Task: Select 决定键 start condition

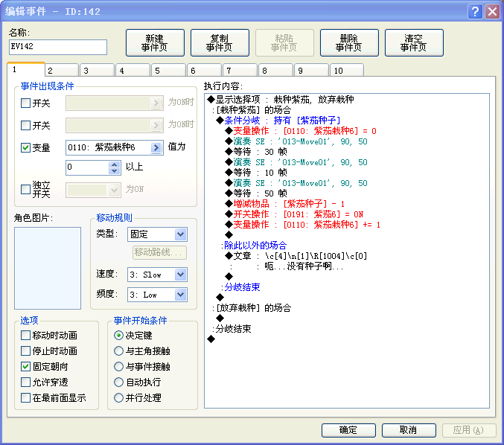Action: (118, 336)
